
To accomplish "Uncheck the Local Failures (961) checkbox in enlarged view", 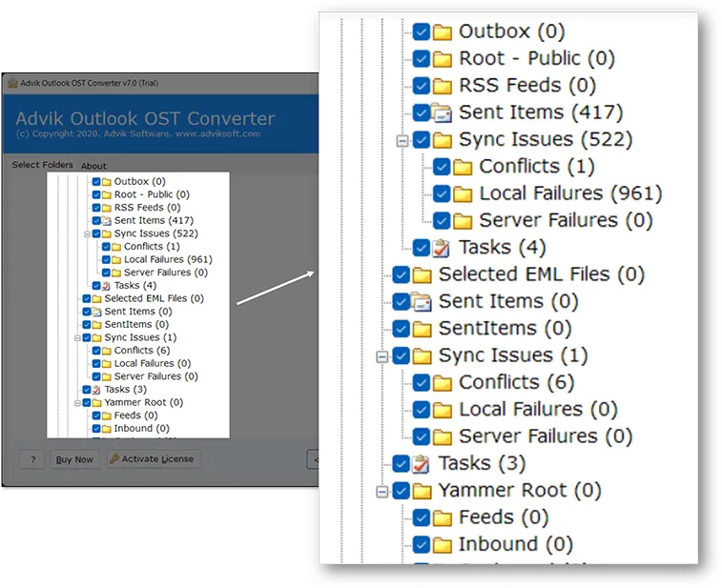I will coord(442,193).
